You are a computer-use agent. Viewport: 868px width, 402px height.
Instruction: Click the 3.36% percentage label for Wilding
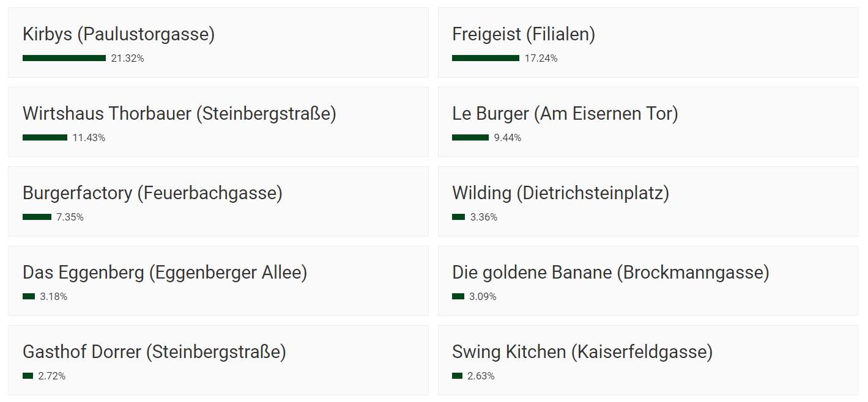tap(484, 217)
